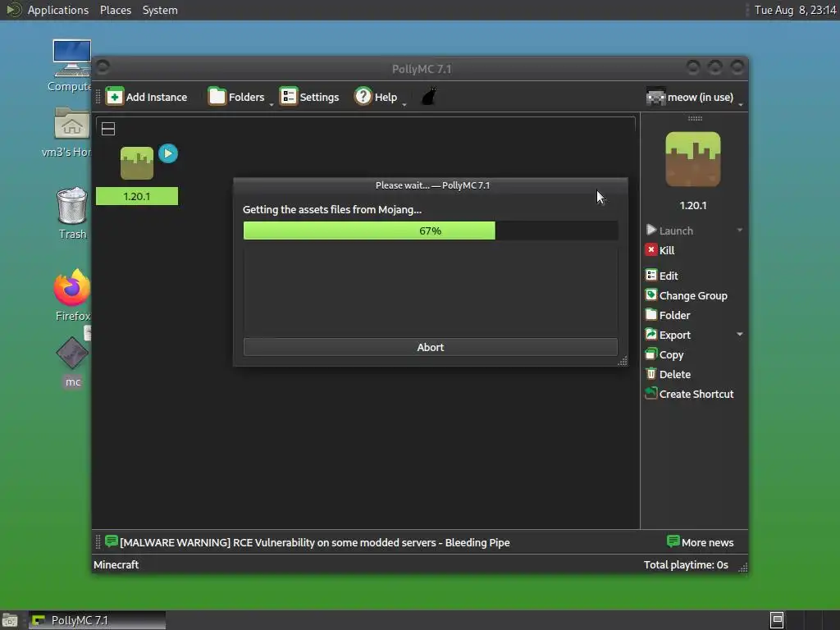Click the Minecraft status bar text
The height and width of the screenshot is (630, 840).
point(116,564)
